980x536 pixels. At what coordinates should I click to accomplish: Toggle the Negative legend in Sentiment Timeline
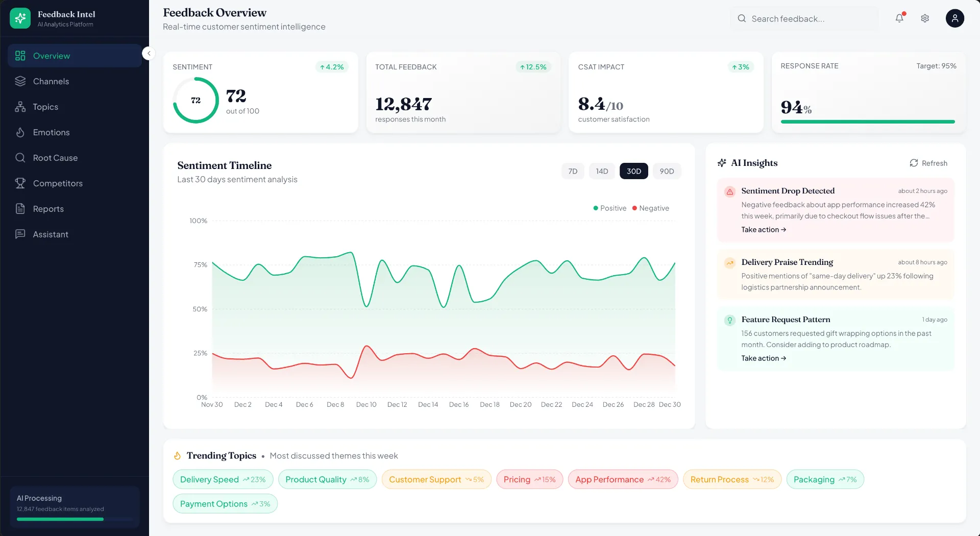point(651,208)
